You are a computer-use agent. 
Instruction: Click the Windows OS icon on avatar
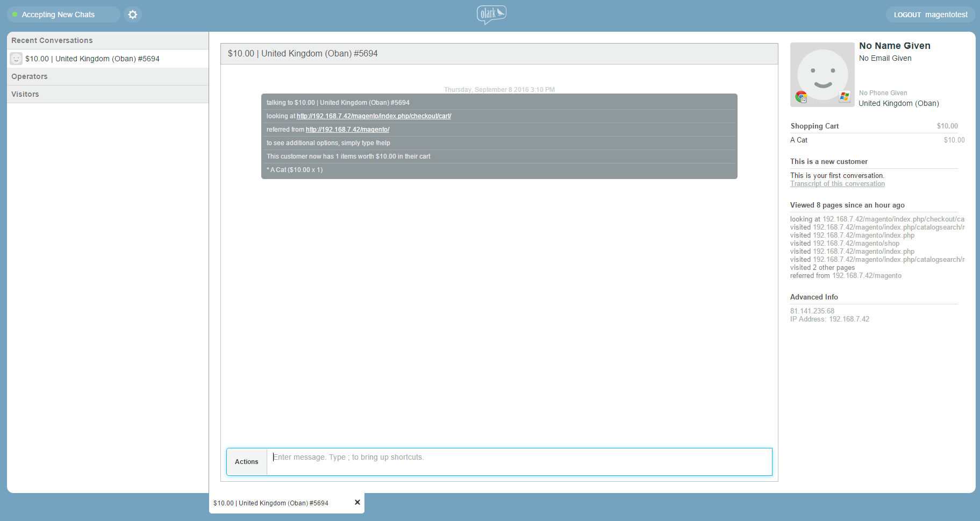click(845, 97)
